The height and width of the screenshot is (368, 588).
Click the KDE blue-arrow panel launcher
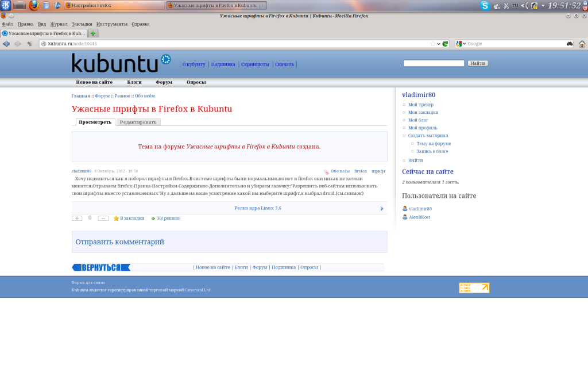pyautogui.click(x=57, y=5)
